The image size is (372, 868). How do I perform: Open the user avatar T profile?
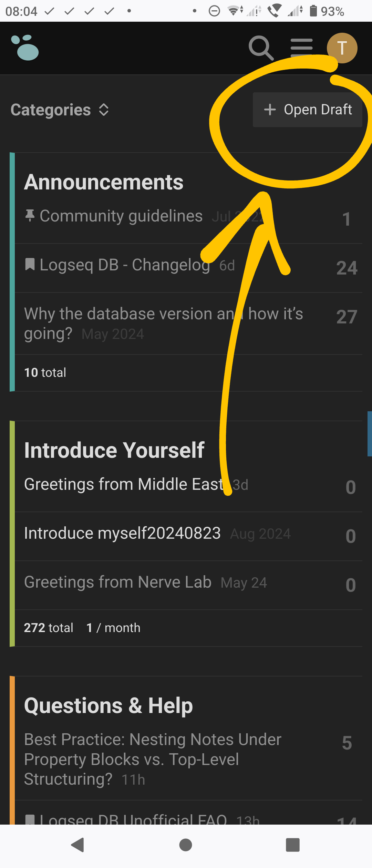tap(342, 48)
